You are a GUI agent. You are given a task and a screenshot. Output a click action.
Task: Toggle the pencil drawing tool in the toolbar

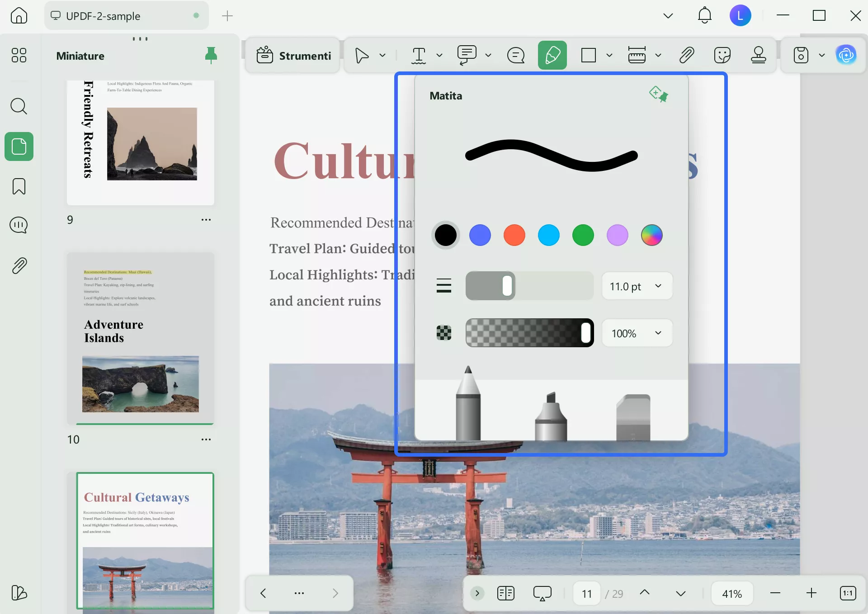(x=552, y=56)
